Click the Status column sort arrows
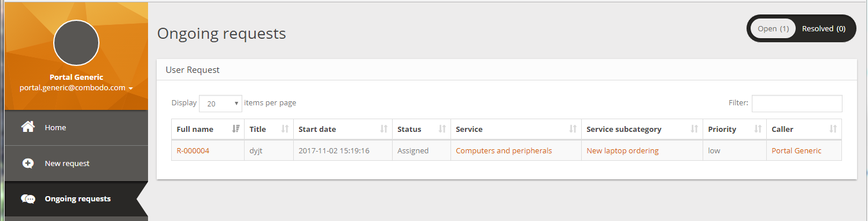The image size is (868, 221). point(442,129)
